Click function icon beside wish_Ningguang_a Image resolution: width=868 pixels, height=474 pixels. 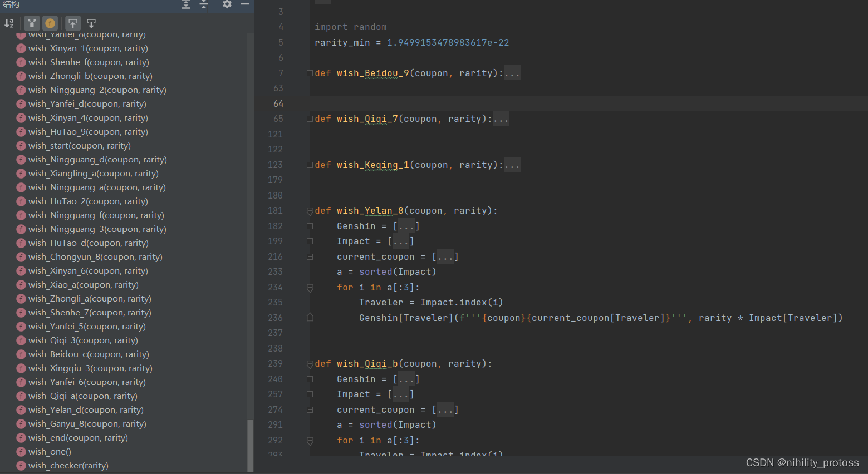click(21, 187)
